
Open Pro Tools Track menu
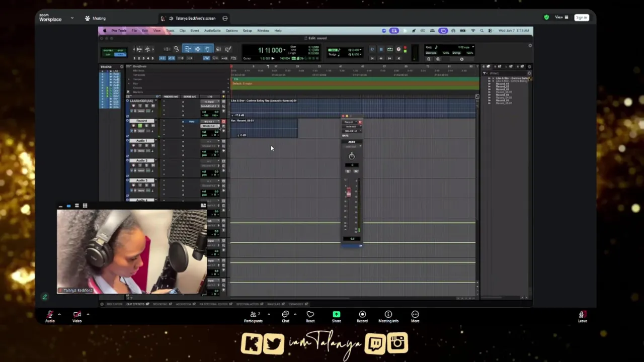(x=170, y=31)
